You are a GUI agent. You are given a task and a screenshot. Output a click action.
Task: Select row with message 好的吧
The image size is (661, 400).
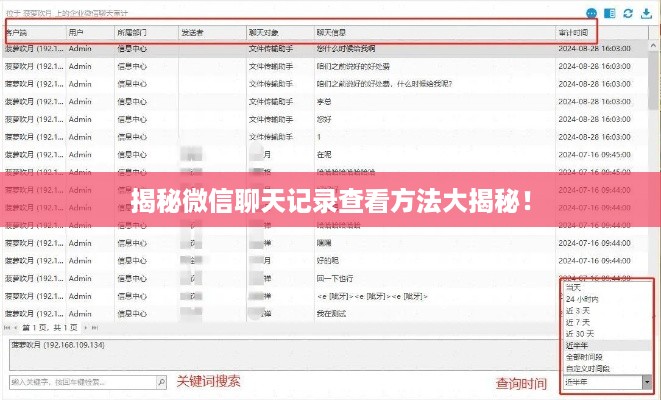click(325, 261)
